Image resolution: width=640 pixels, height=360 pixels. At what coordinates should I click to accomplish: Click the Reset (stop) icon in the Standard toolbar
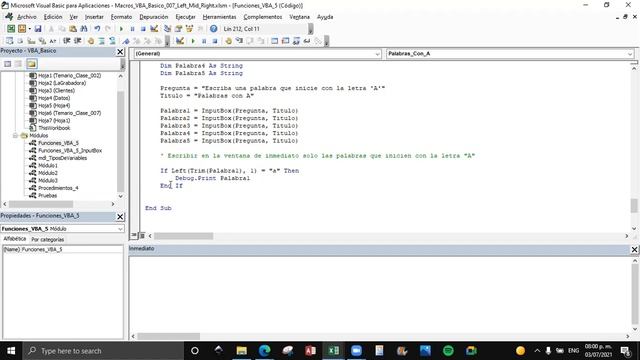[143, 29]
